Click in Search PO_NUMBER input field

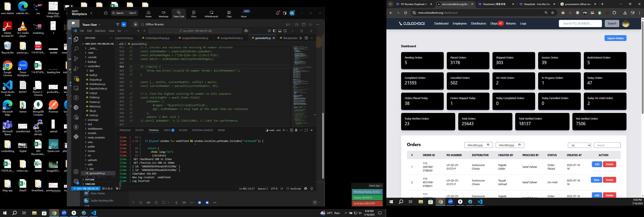(580, 24)
